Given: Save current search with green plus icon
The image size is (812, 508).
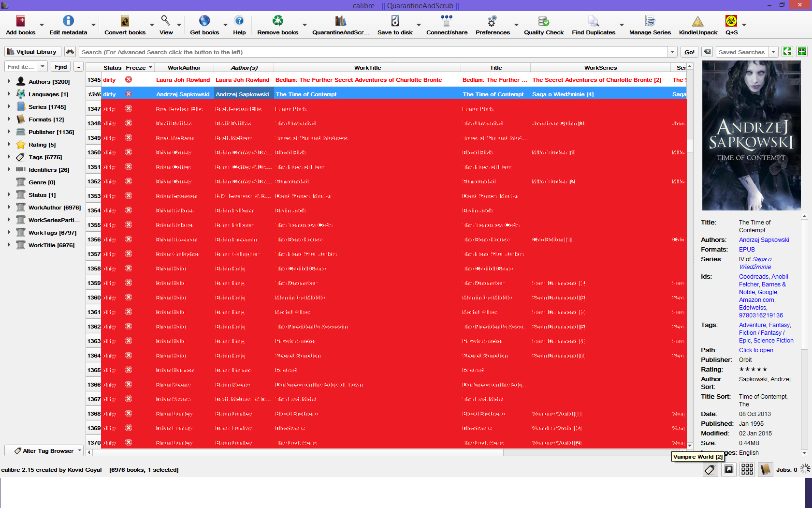Looking at the screenshot, I should pyautogui.click(x=802, y=52).
